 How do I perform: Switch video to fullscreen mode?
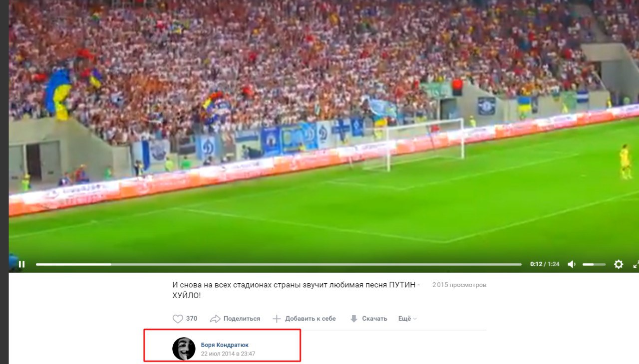636,264
